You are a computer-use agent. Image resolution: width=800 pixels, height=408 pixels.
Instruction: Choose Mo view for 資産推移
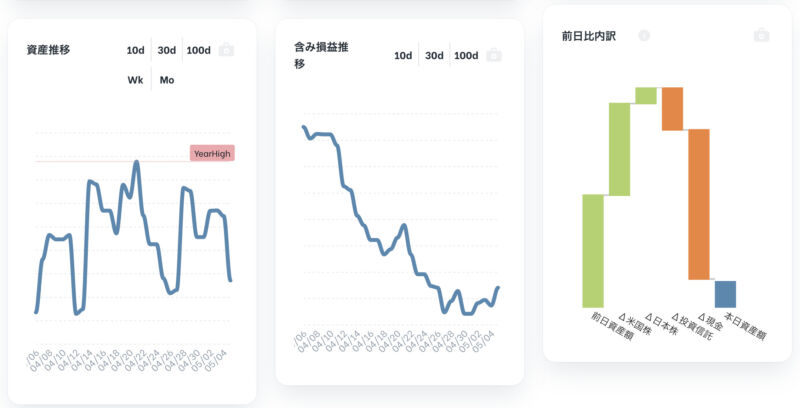167,80
